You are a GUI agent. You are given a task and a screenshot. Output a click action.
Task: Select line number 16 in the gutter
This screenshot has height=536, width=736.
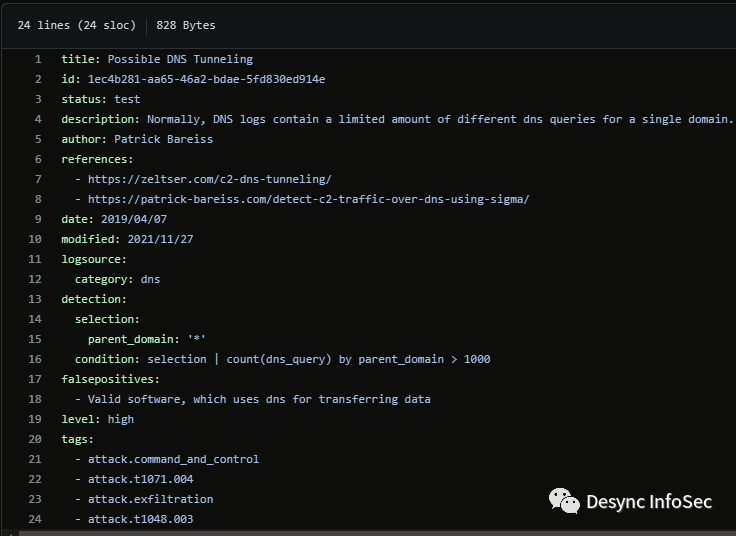(x=35, y=359)
